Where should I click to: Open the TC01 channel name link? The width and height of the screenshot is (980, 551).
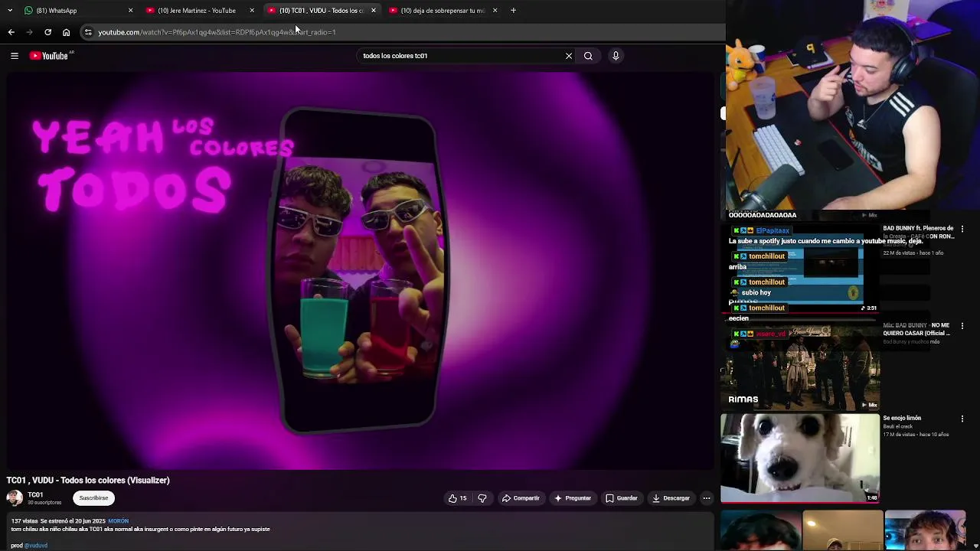tap(35, 494)
